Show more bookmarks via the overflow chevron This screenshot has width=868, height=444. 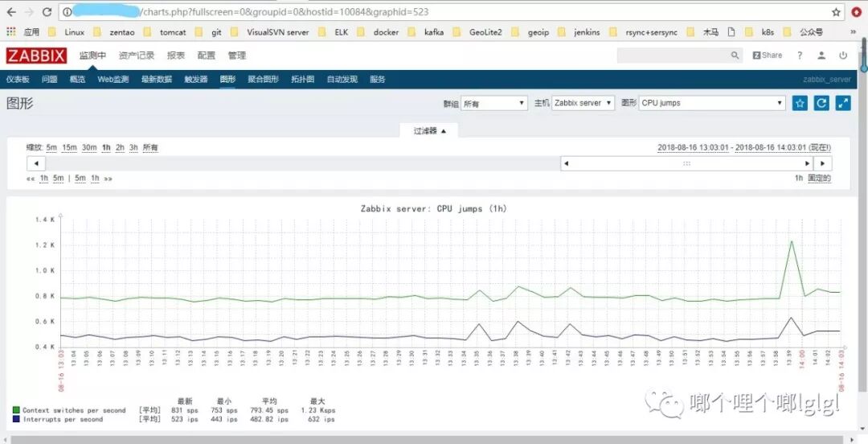pyautogui.click(x=853, y=32)
